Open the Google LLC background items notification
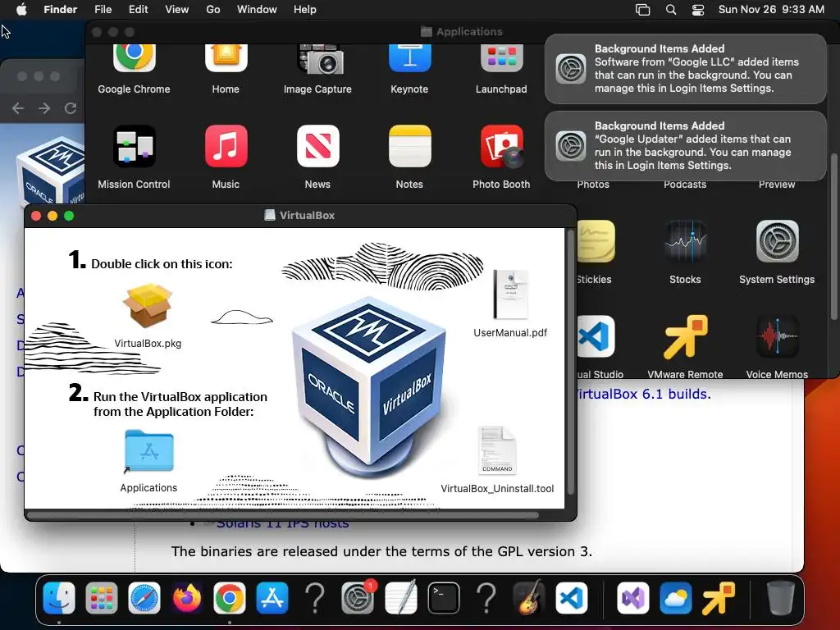840x630 pixels. click(x=686, y=69)
